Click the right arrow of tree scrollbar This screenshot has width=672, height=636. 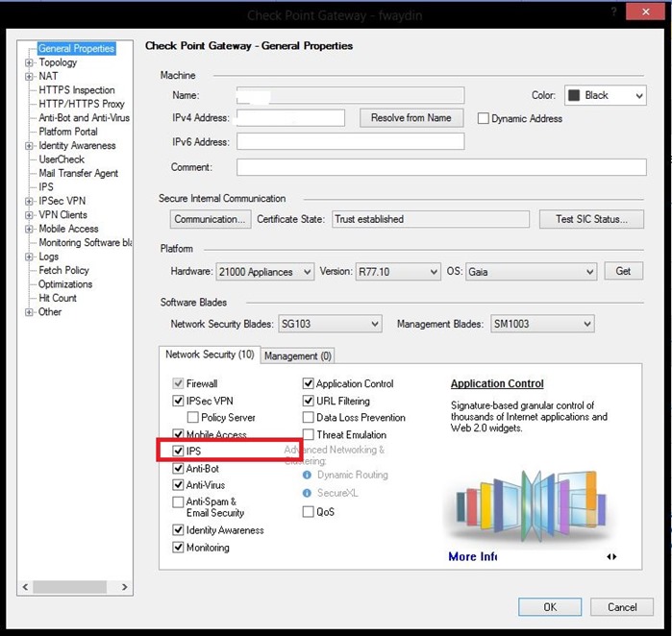124,586
